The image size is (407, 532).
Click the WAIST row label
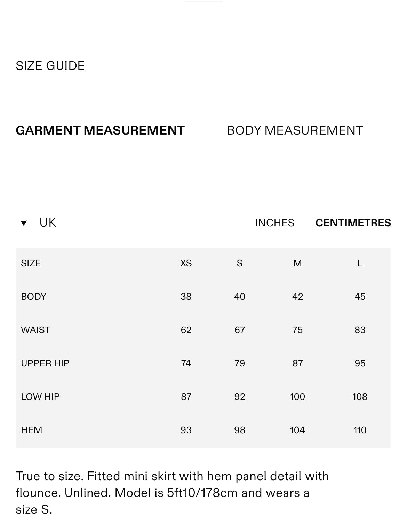pos(35,330)
